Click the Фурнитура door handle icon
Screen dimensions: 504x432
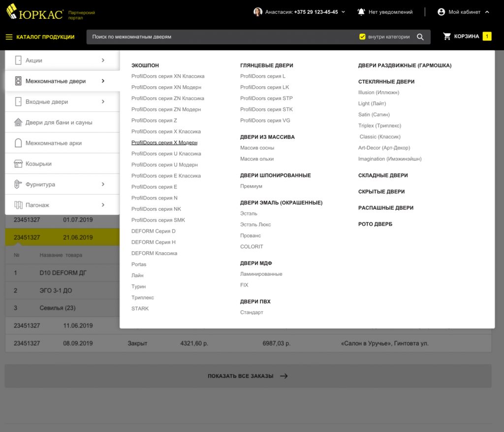pos(18,184)
